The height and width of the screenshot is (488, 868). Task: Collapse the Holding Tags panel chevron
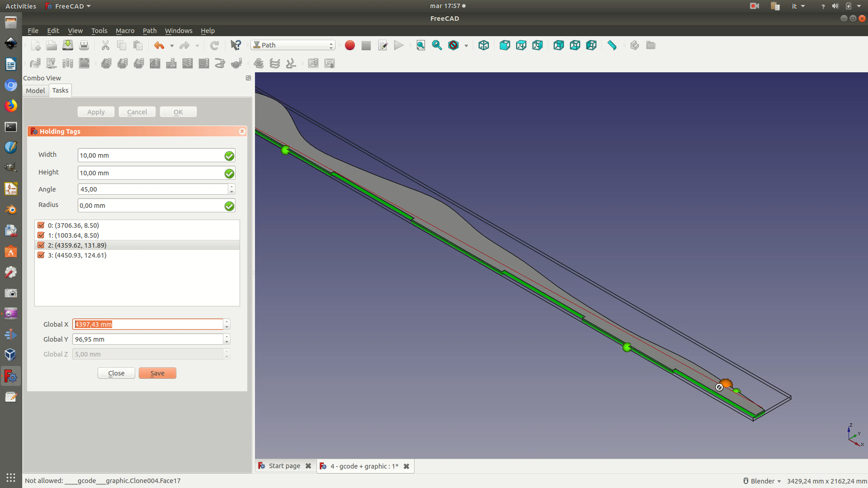[x=242, y=131]
